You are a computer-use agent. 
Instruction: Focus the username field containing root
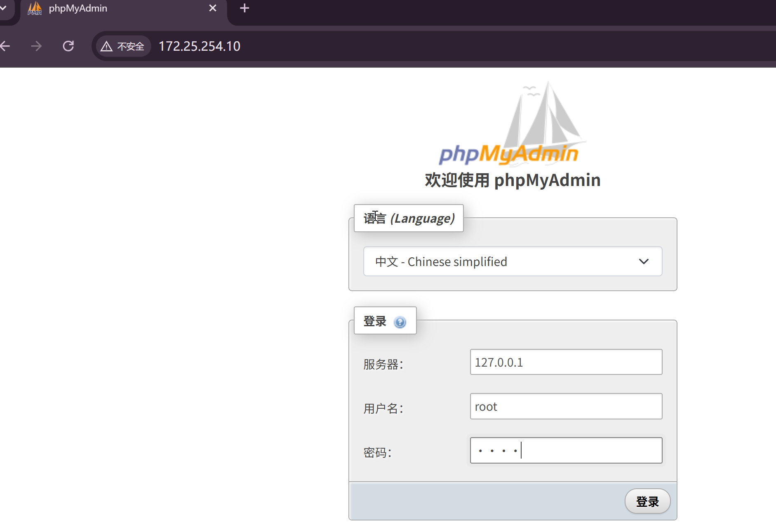tap(566, 406)
